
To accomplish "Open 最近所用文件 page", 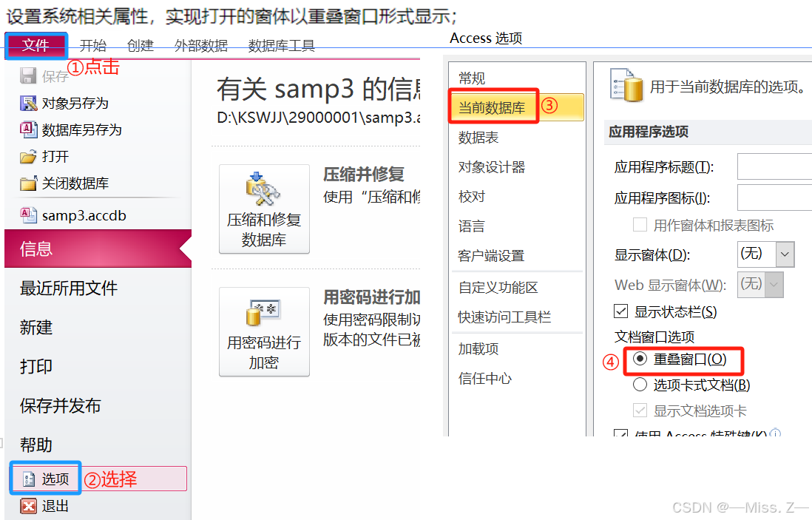I will coord(68,288).
